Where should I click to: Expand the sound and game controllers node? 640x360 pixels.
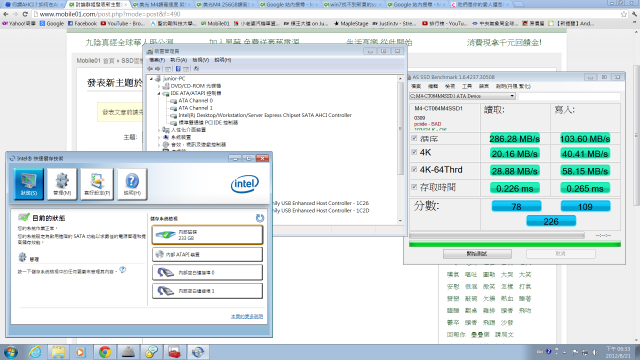[159, 144]
